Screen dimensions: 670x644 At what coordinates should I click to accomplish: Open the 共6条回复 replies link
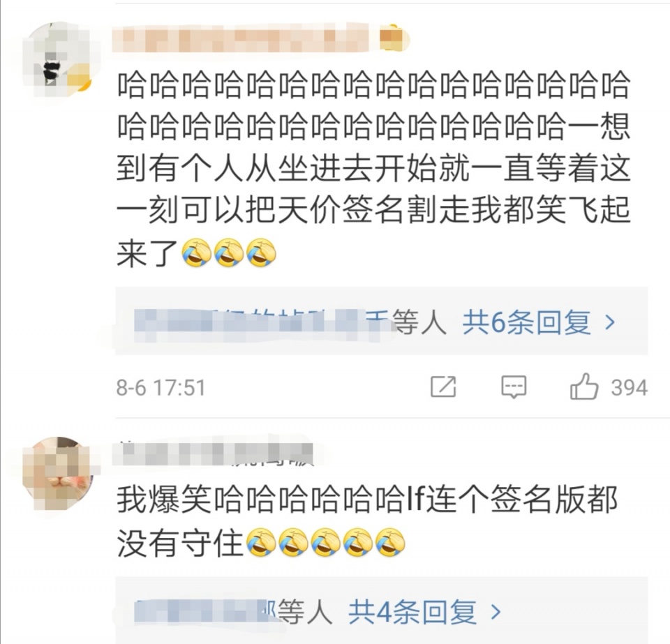pyautogui.click(x=526, y=322)
